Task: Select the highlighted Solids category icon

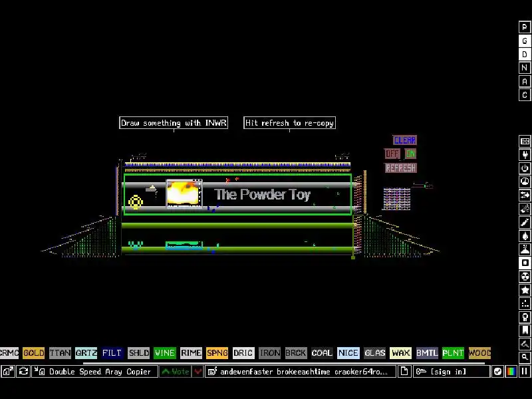Action: click(525, 263)
